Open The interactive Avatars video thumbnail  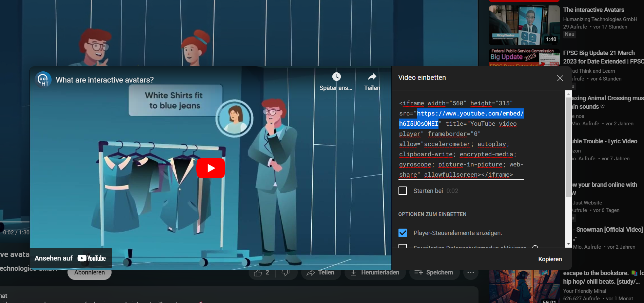click(524, 25)
